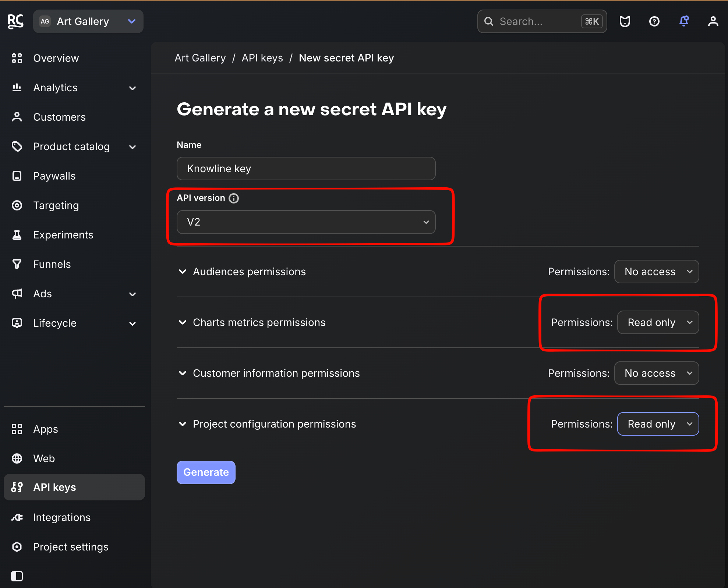Open the user account icon
This screenshot has width=728, height=588.
[x=713, y=21]
